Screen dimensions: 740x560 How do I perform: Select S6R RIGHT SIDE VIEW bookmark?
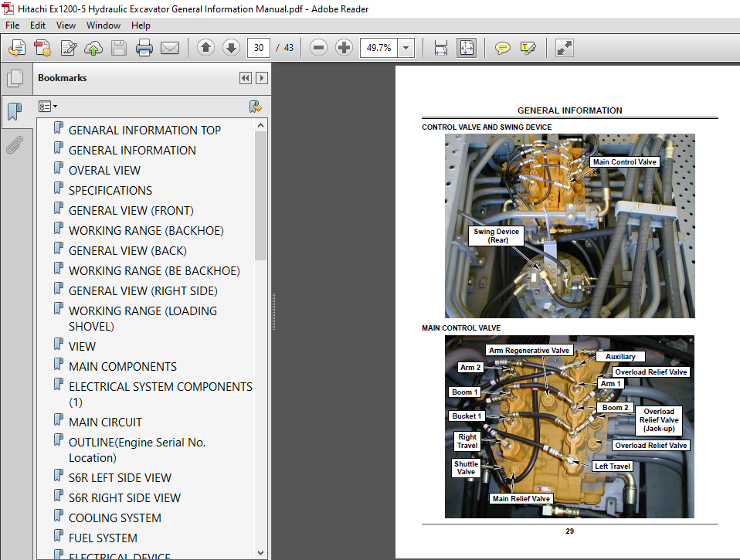pos(124,498)
